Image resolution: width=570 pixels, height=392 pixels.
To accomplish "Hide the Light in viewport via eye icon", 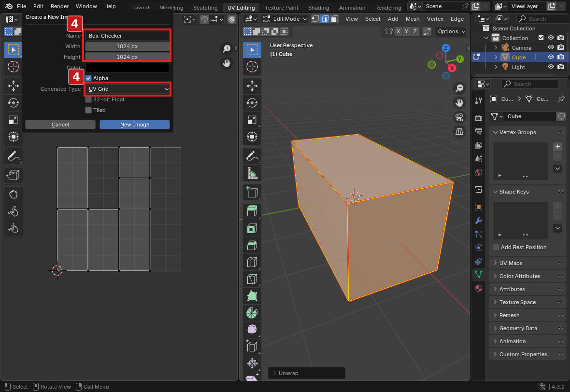I will (x=551, y=67).
